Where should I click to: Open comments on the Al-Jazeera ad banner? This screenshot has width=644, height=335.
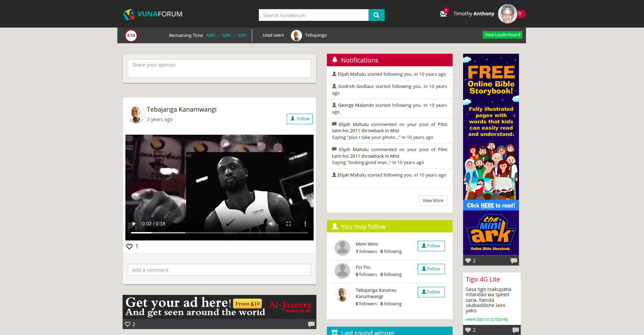click(311, 324)
